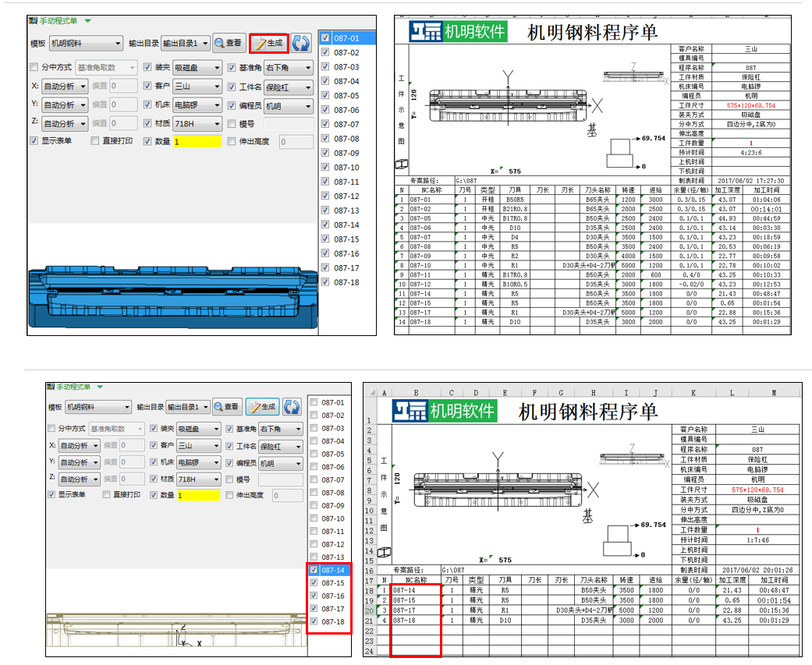
Task: Open the 工件名 保险杠 dropdown, upper dialog
Action: [x=289, y=87]
